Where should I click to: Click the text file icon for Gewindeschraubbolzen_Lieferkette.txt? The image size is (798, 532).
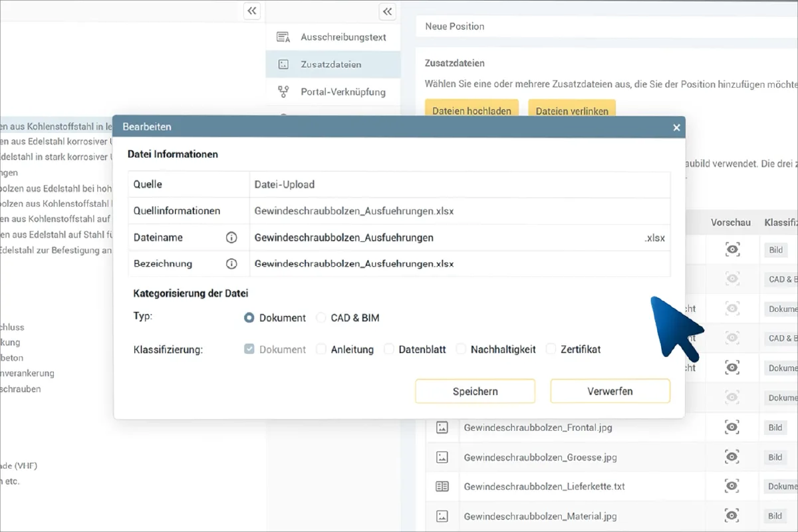point(442,486)
